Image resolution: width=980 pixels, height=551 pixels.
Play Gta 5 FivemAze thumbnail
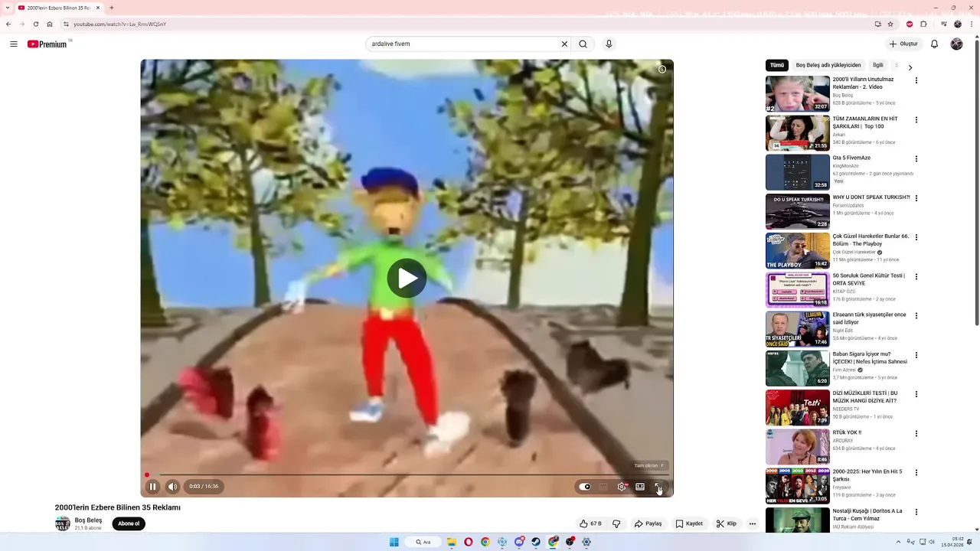(x=798, y=172)
